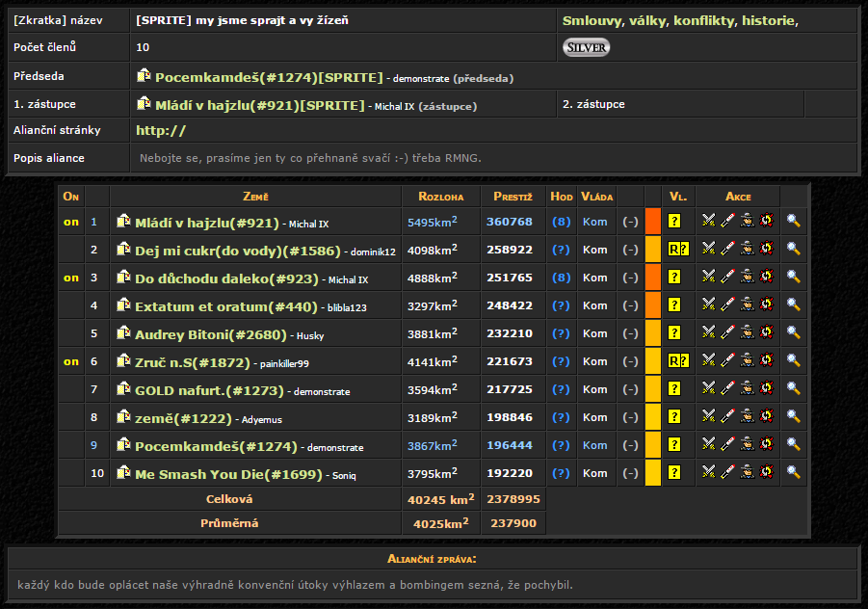Click owner name painkiller99

pyautogui.click(x=284, y=363)
